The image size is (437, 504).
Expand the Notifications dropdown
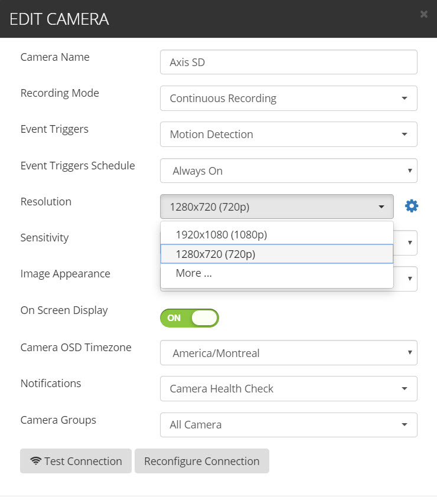click(x=288, y=389)
